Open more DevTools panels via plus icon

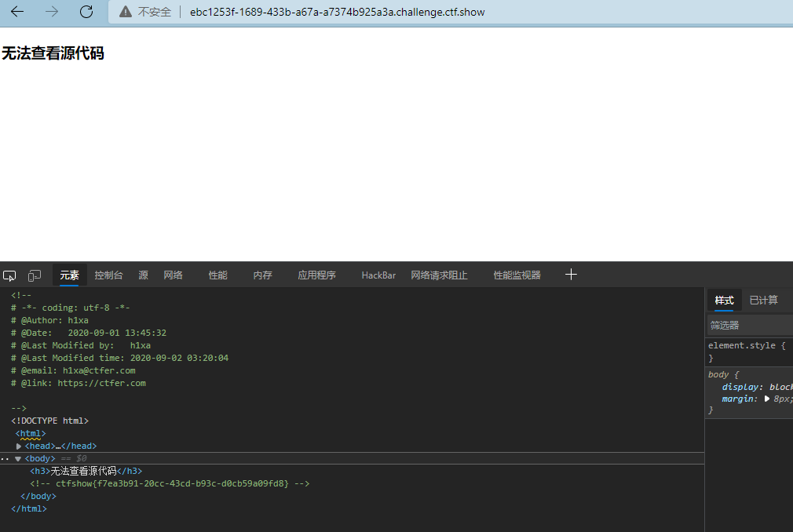click(x=571, y=274)
